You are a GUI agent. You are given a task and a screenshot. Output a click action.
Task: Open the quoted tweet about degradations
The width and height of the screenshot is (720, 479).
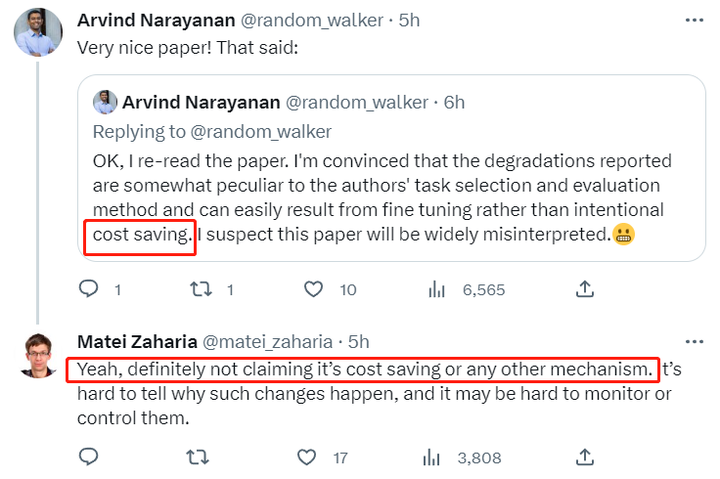click(x=392, y=168)
